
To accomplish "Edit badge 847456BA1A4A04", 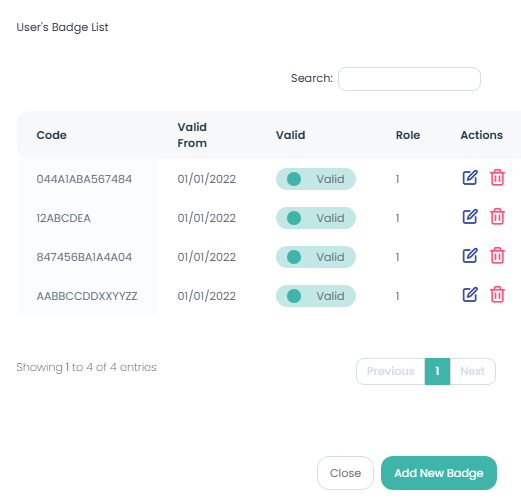I will [470, 256].
